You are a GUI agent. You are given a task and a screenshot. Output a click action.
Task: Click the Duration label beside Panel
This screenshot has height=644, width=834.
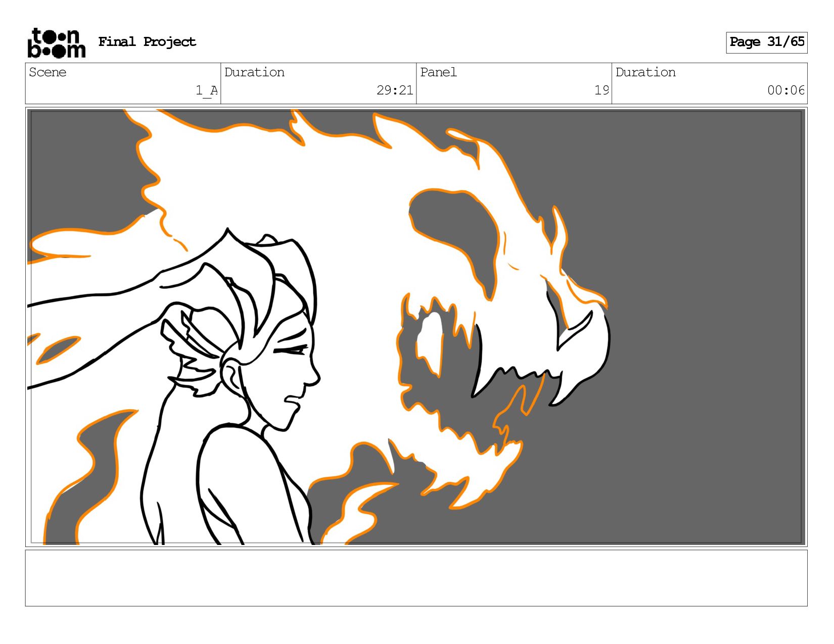point(645,72)
